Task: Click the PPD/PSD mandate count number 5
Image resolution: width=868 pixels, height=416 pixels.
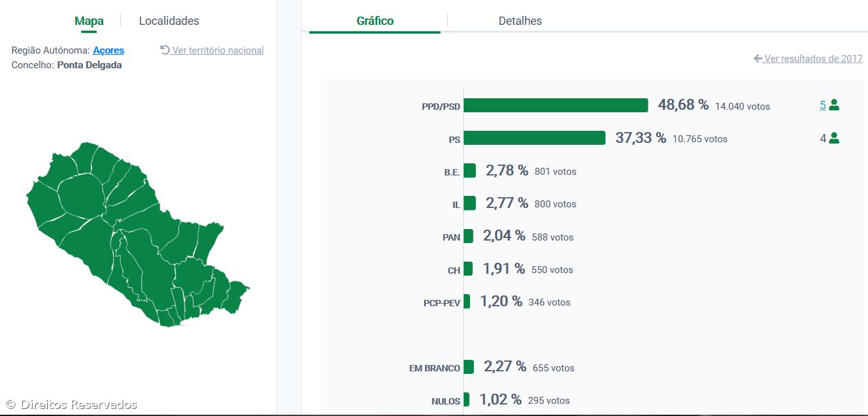Action: click(823, 105)
